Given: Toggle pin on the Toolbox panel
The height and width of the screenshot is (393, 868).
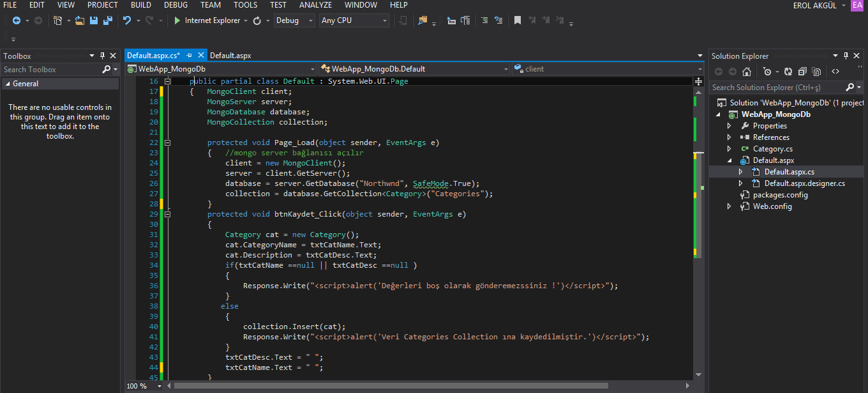Looking at the screenshot, I should [102, 56].
